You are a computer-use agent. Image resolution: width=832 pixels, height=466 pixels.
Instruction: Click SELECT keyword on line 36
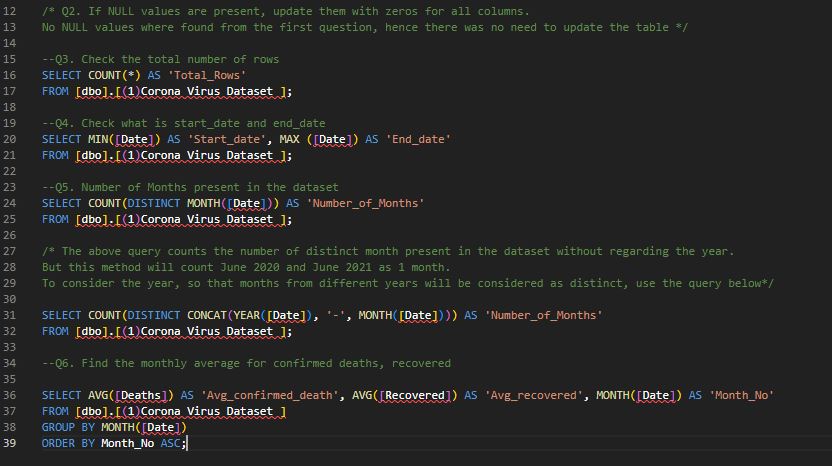tap(62, 395)
